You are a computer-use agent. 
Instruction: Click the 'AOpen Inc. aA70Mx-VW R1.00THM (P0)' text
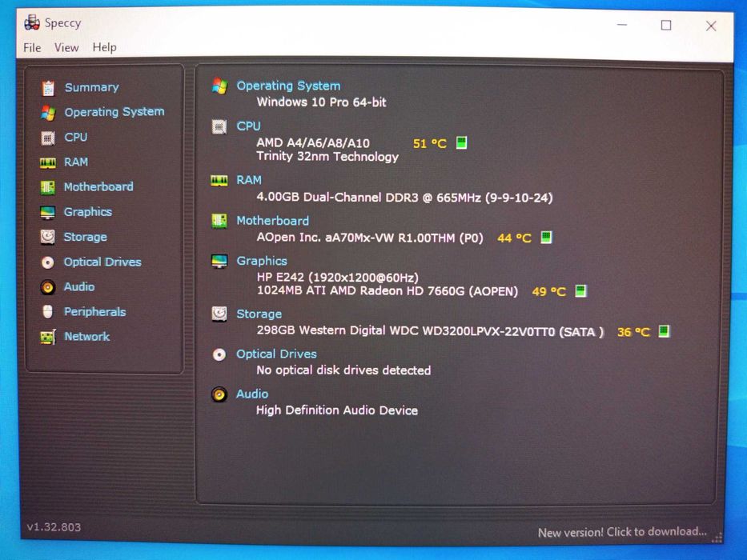click(x=370, y=238)
